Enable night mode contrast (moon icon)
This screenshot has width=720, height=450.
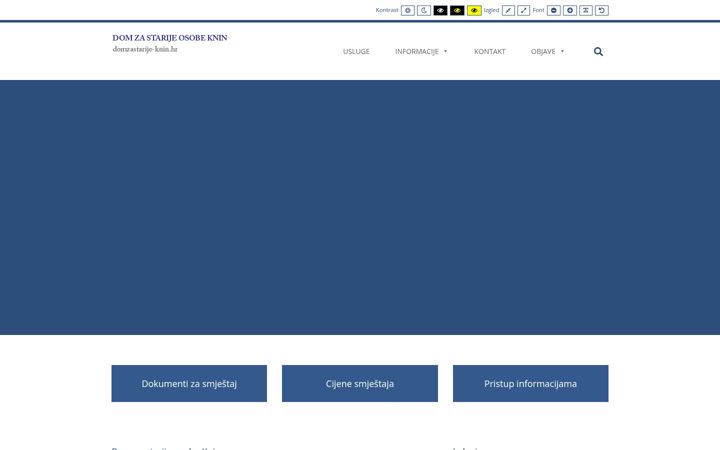point(424,11)
